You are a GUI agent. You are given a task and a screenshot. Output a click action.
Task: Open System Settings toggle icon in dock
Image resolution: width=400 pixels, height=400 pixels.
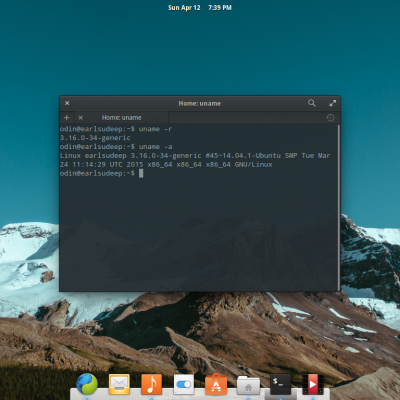(184, 384)
